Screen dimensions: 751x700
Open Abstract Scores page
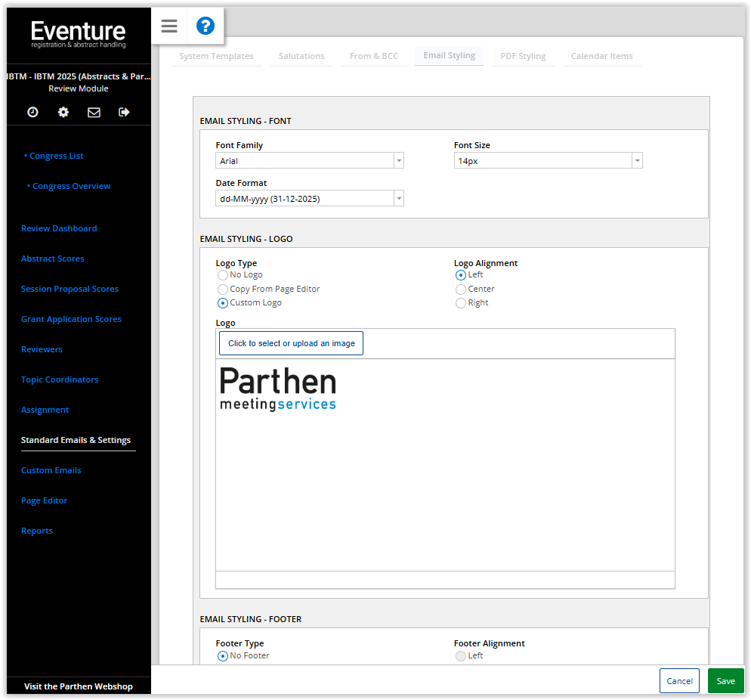pyautogui.click(x=53, y=259)
